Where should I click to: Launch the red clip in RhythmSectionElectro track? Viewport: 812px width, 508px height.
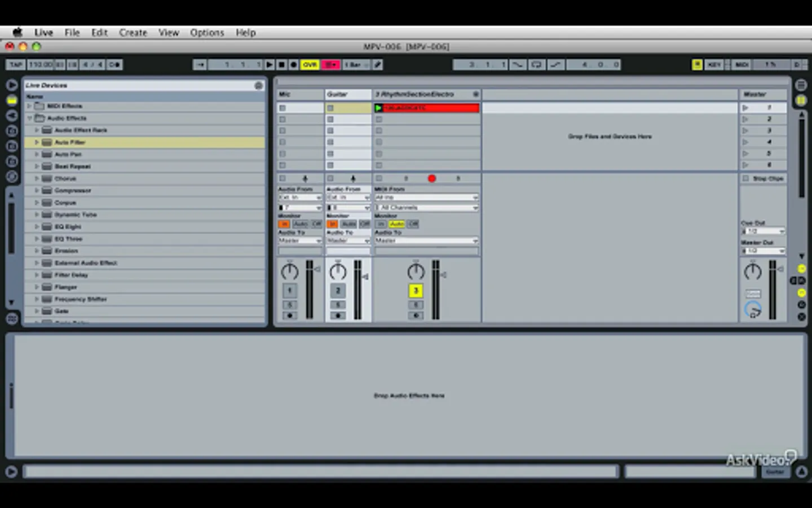click(379, 108)
